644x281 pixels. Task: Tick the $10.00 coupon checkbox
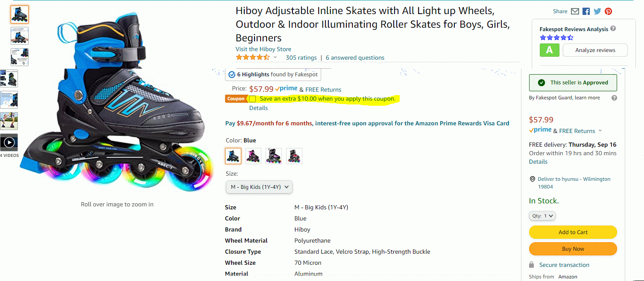[x=253, y=99]
